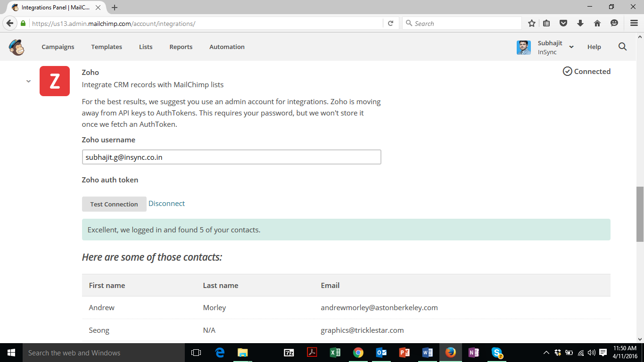This screenshot has width=644, height=362.
Task: Launch PowerPoint from the taskbar
Action: click(405, 353)
